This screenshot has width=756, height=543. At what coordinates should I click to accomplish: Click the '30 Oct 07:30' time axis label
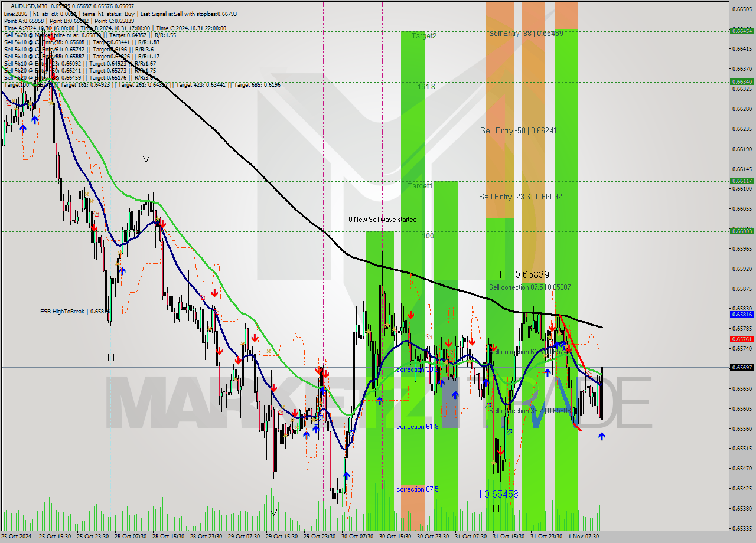[x=357, y=537]
